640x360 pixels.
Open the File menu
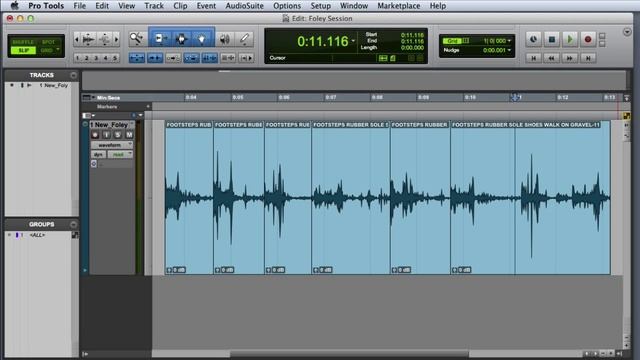pos(79,6)
